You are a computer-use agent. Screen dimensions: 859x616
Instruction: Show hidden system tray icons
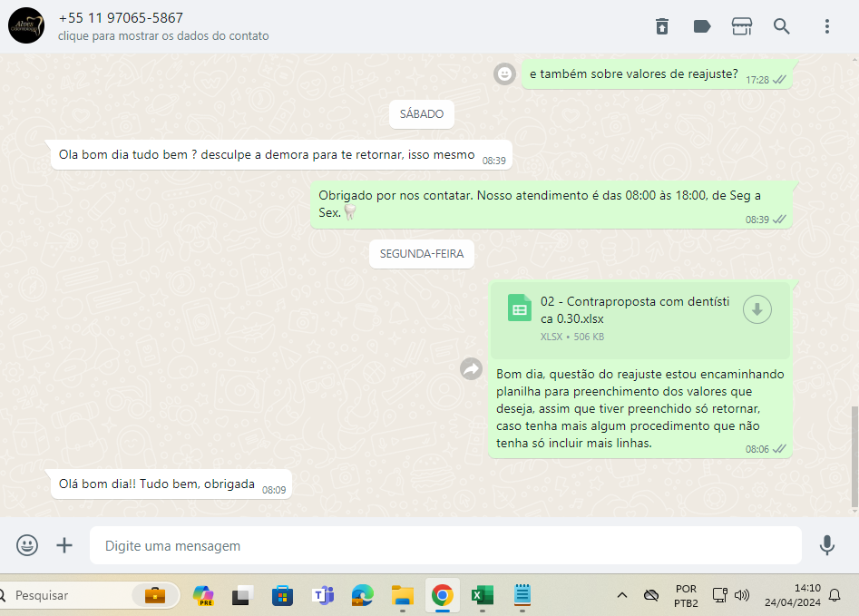tap(621, 595)
